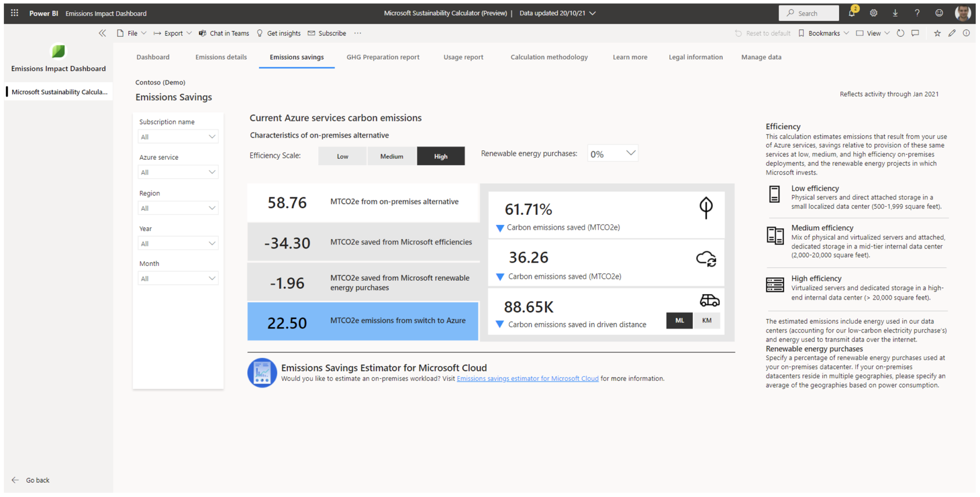980x497 pixels.
Task: Open the user profile picture
Action: (962, 13)
